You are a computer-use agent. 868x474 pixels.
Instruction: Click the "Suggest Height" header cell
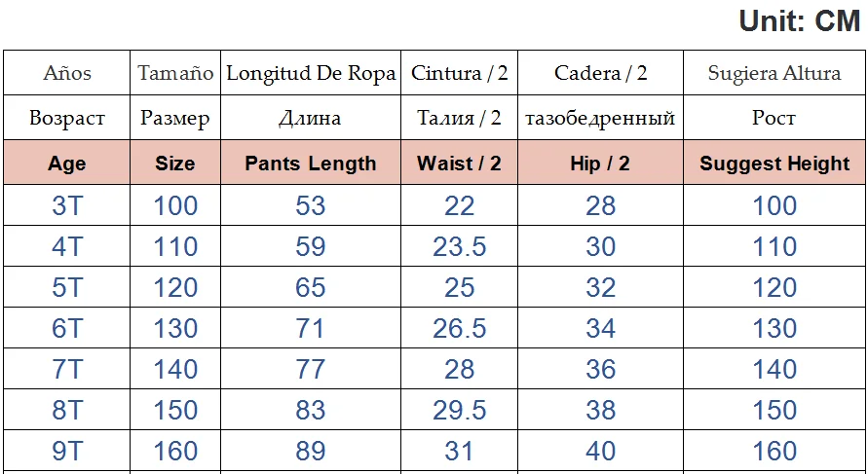(774, 164)
